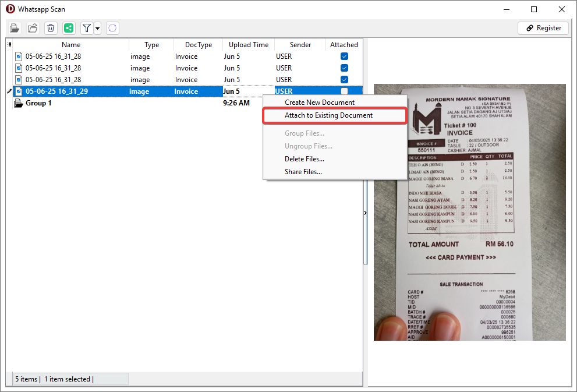Tick the Attached checkbox for 05-06-25 16_31_29

345,91
